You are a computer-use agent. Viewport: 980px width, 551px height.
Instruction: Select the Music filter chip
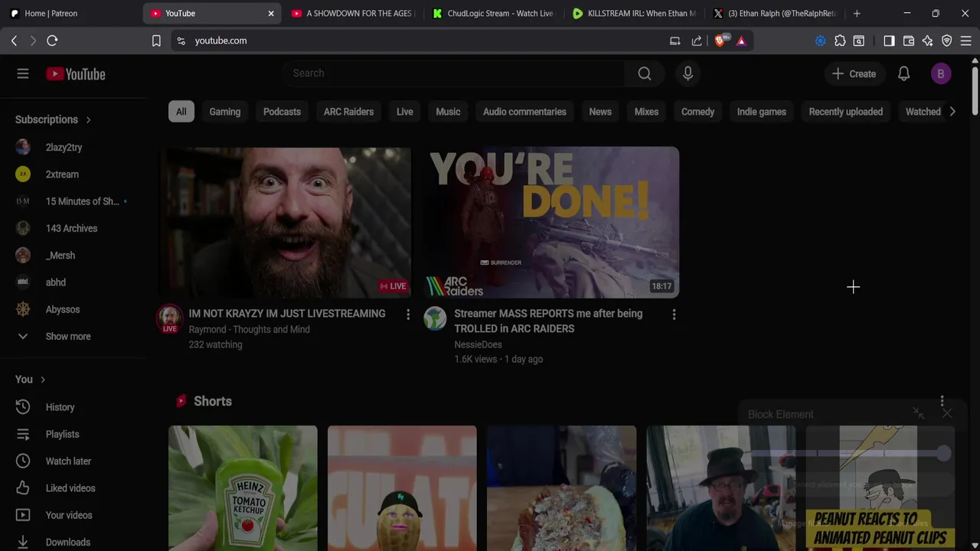click(448, 112)
